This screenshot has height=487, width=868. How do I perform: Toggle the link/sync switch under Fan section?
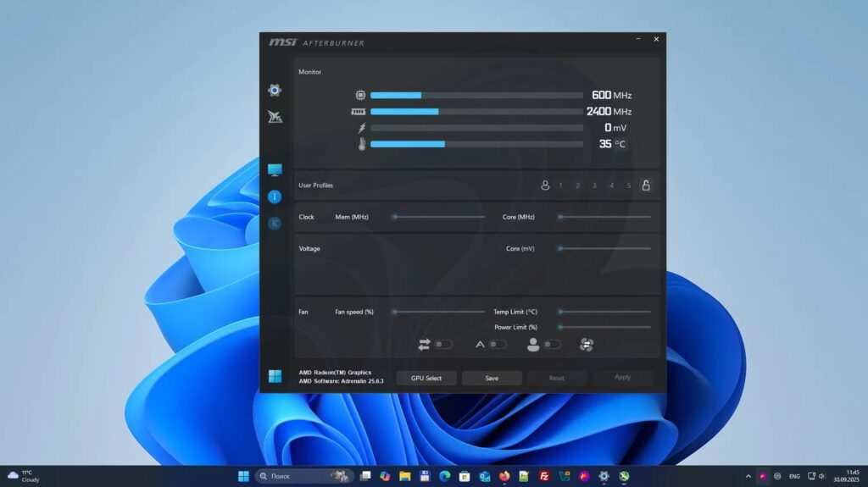coord(443,345)
